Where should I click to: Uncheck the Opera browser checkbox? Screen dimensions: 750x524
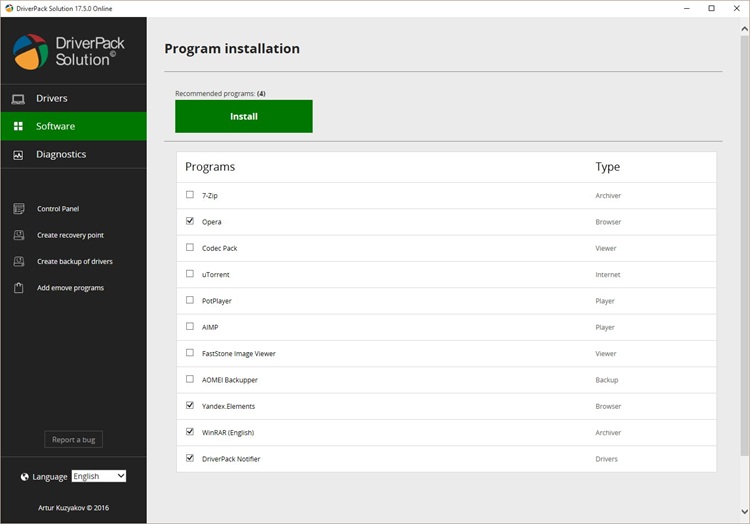coord(190,221)
